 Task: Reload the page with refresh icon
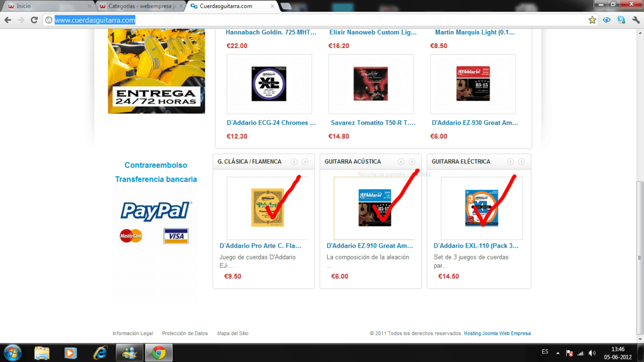[34, 20]
